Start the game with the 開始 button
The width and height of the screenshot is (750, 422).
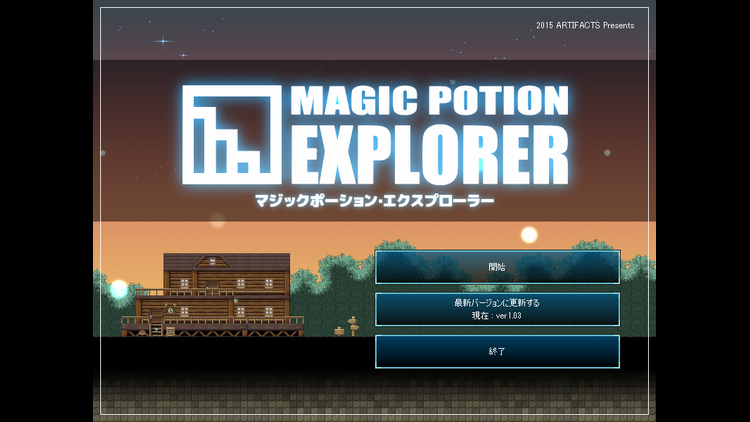pos(497,267)
